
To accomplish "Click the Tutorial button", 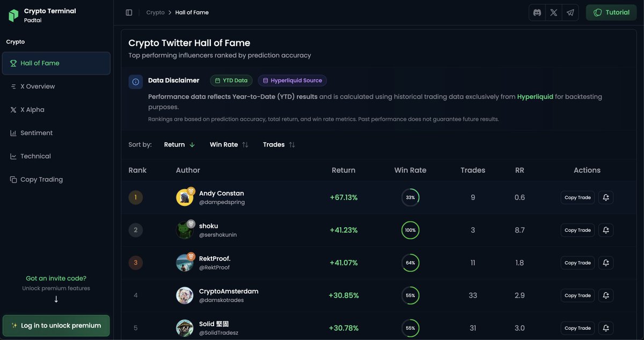I will coord(612,12).
